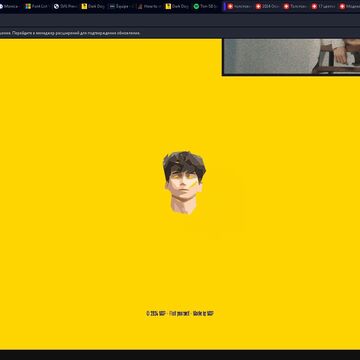360x360 pixels.
Task: Open the green Spotify Top 50 tab
Action: coord(205,6)
